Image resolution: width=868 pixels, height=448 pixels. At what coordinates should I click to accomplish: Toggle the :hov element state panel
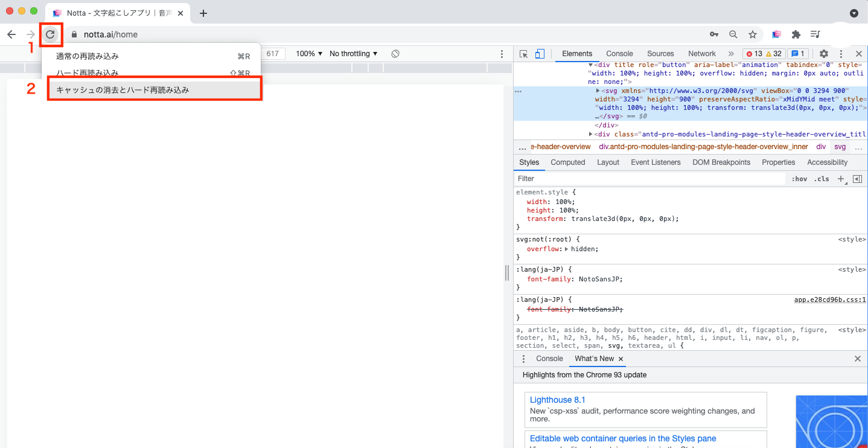[800, 179]
